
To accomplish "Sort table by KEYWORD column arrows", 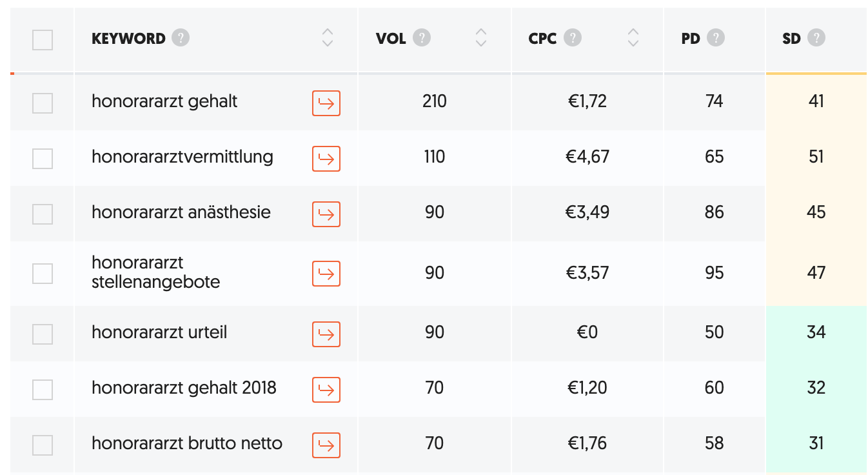I will [328, 37].
